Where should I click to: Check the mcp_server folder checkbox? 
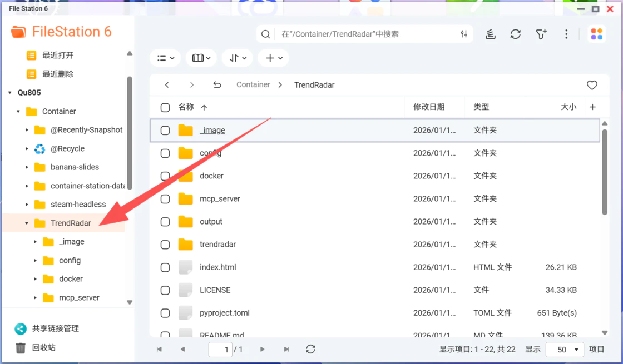tap(165, 199)
